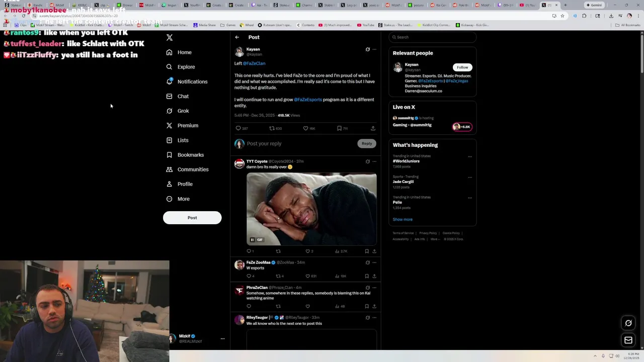Open the @FaZeEsports mention in the post
Image resolution: width=644 pixels, height=362 pixels.
point(308,100)
